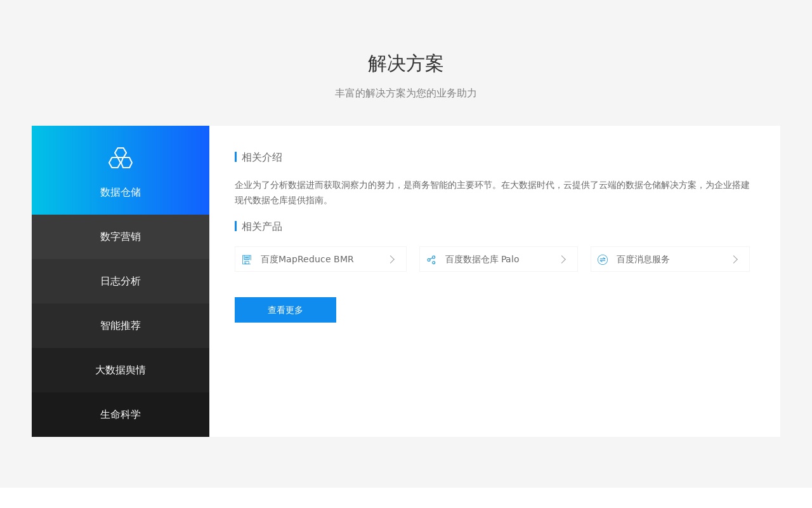The height and width of the screenshot is (508, 812).
Task: Select the 大数据舆情 tab
Action: pyautogui.click(x=121, y=370)
